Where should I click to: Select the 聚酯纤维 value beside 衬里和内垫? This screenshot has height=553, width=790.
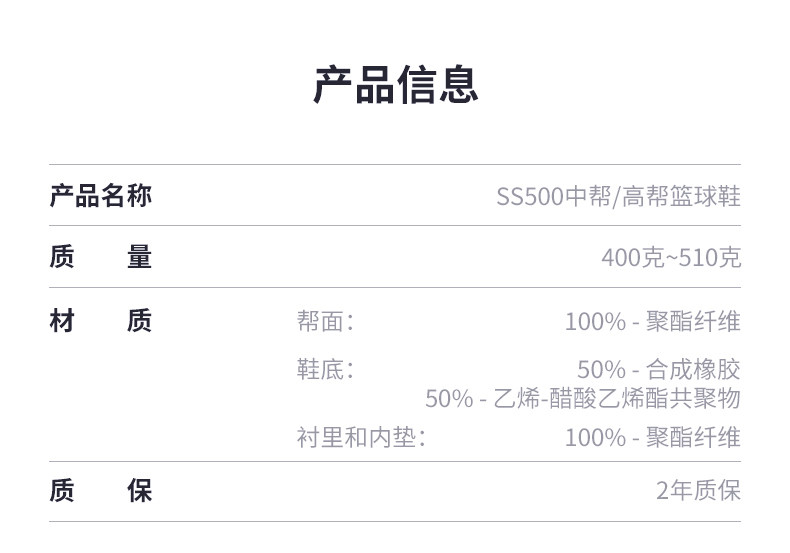(x=693, y=437)
